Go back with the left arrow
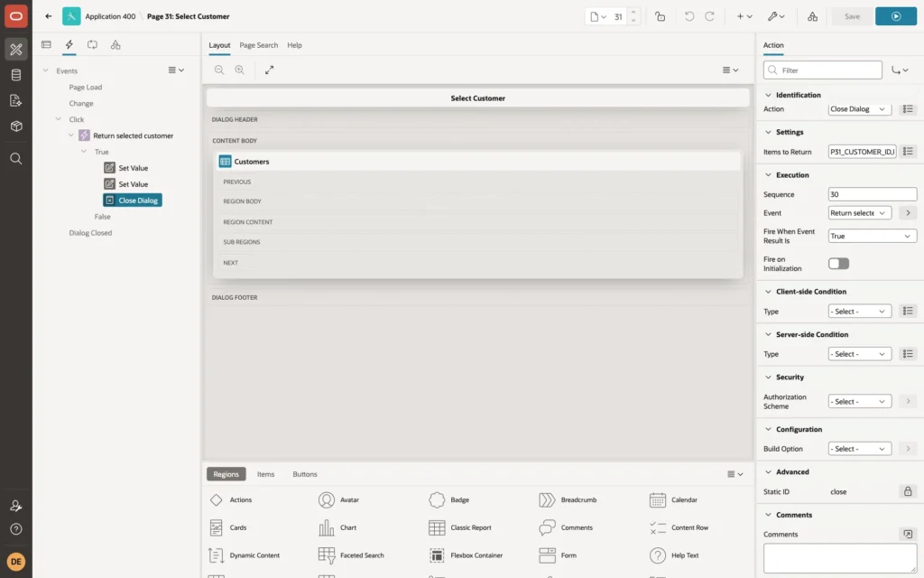Viewport: 924px width, 578px height. 49,16
